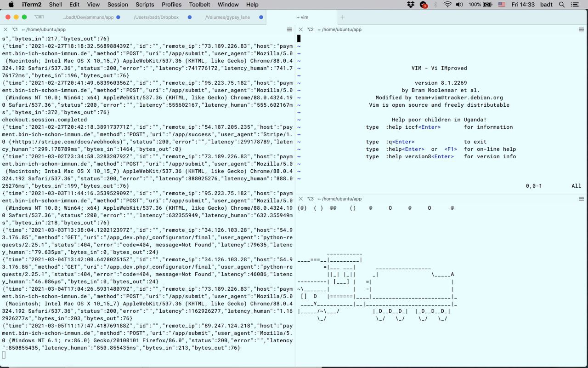Click the Dropbox menu bar icon

click(411, 4)
